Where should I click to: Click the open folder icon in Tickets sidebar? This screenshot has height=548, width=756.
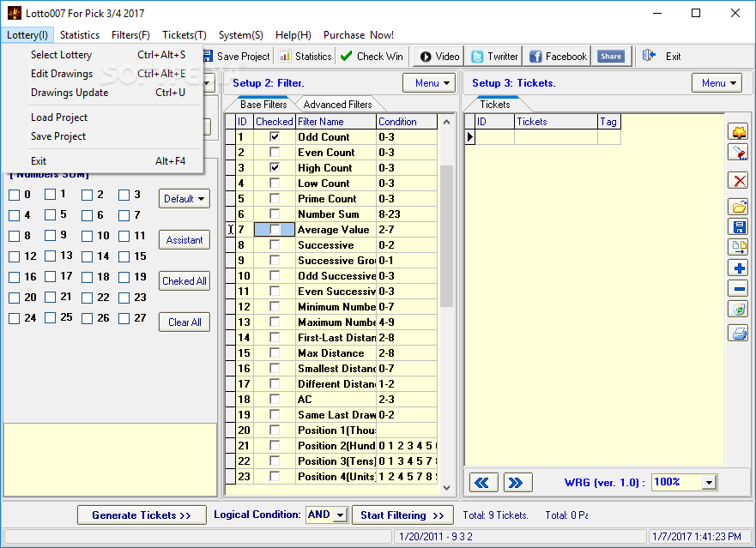[x=738, y=207]
